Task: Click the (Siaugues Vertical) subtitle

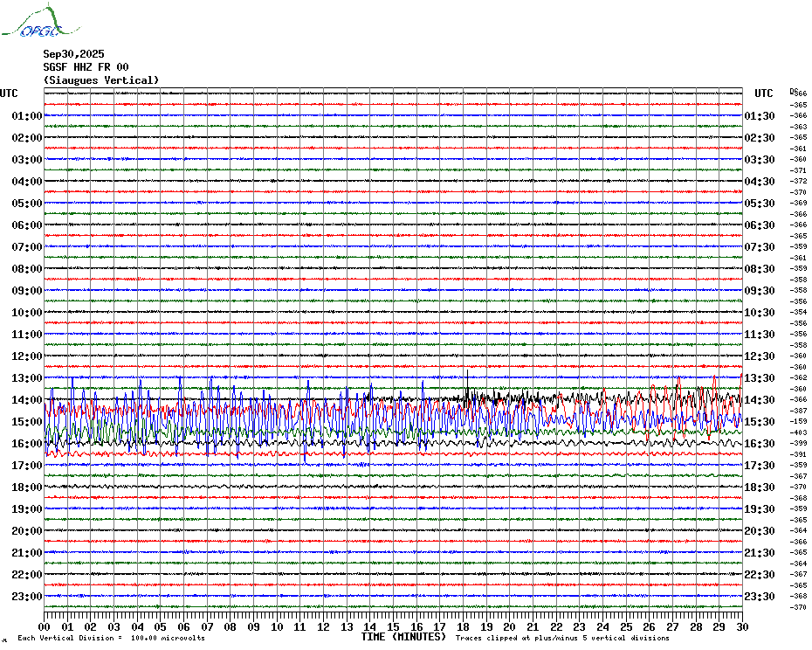Action: tap(101, 80)
